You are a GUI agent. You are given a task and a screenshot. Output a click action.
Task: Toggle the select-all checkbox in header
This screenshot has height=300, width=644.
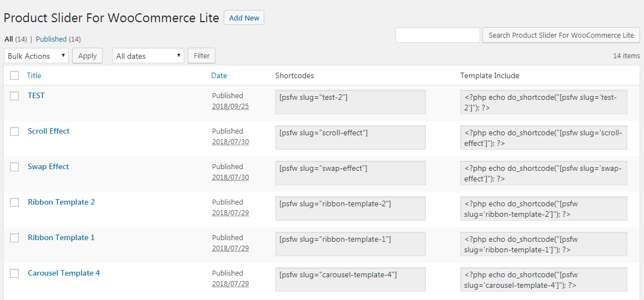pos(15,75)
